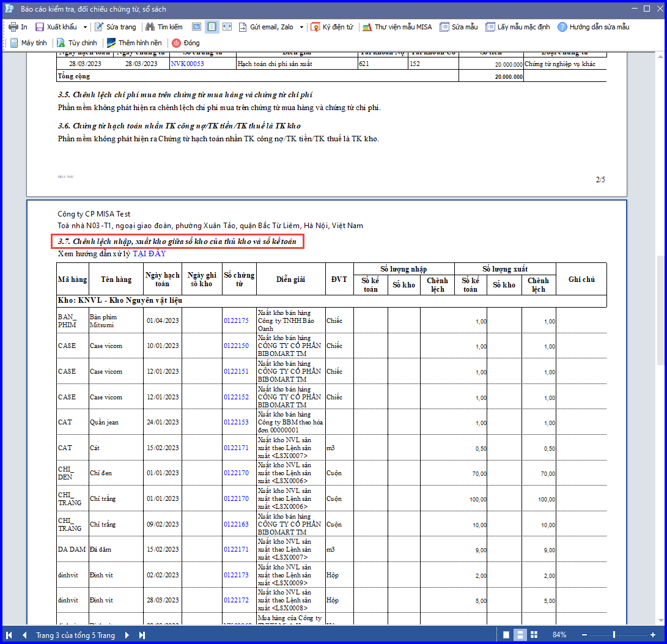Open voucher link 0122175

[x=236, y=320]
